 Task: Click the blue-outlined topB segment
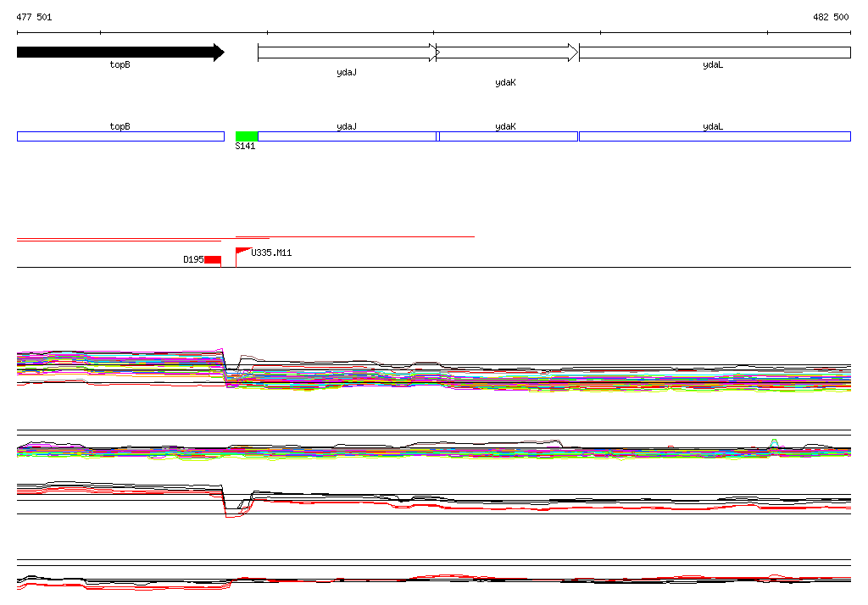(x=120, y=136)
